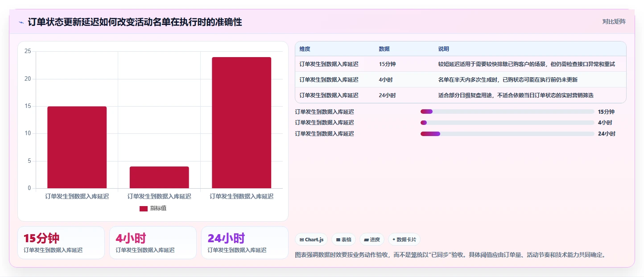Select the Chart.js tag chip

[311, 240]
